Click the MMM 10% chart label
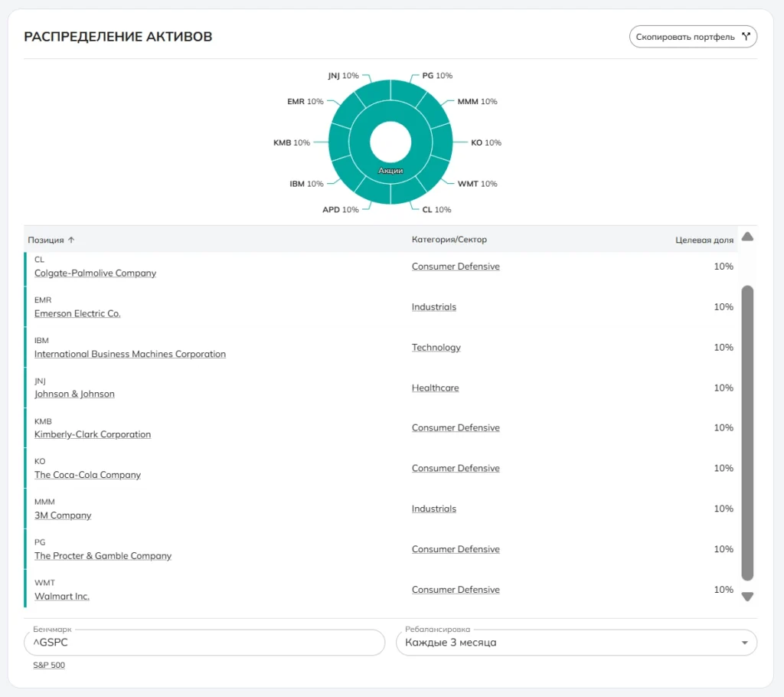The height and width of the screenshot is (697, 784). 478,102
